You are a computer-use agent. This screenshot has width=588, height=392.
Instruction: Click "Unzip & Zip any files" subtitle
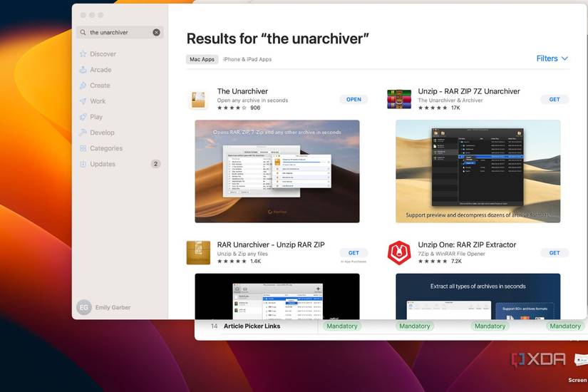pos(242,254)
